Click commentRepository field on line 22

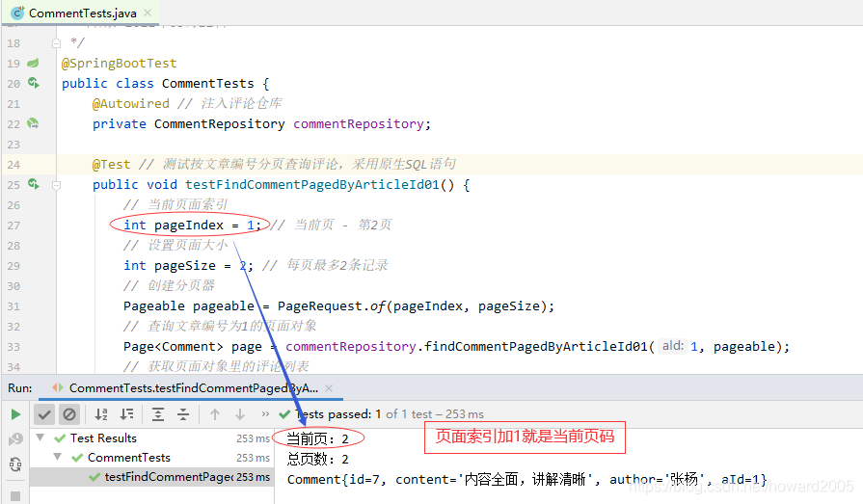[359, 123]
